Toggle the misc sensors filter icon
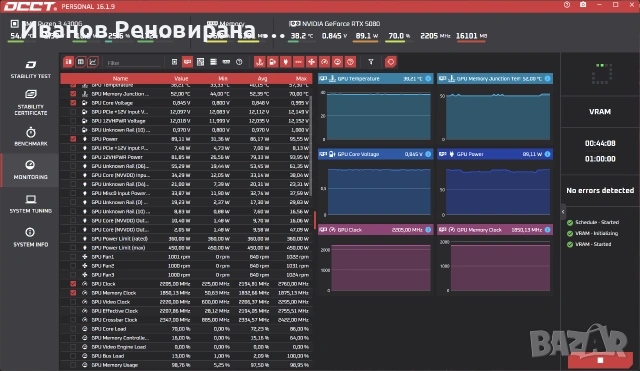 [239, 62]
